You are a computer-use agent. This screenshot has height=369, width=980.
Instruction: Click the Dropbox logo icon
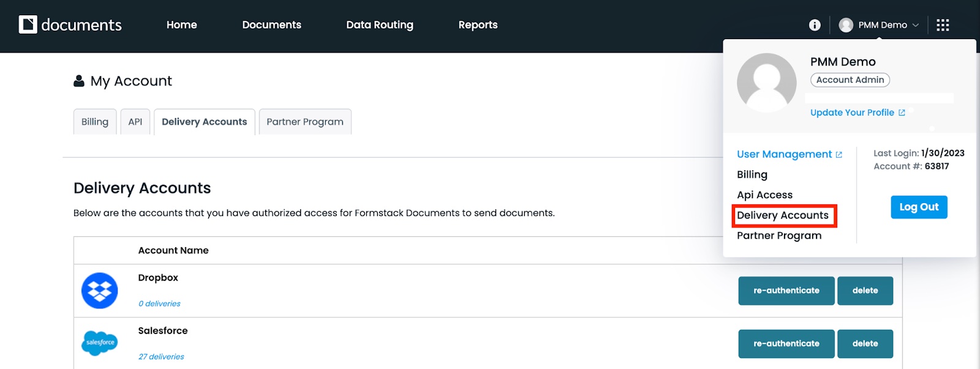99,291
